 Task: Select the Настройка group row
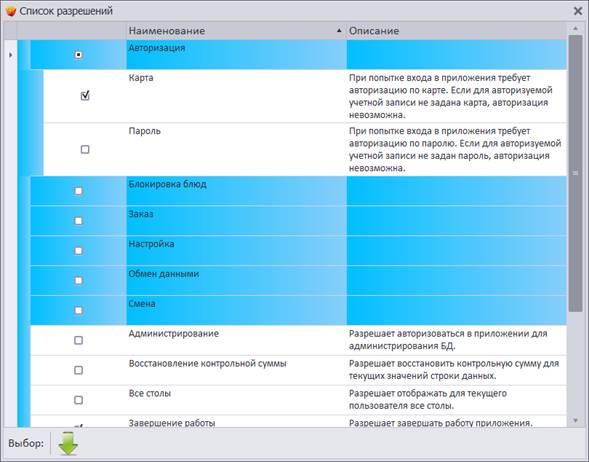pyautogui.click(x=298, y=251)
